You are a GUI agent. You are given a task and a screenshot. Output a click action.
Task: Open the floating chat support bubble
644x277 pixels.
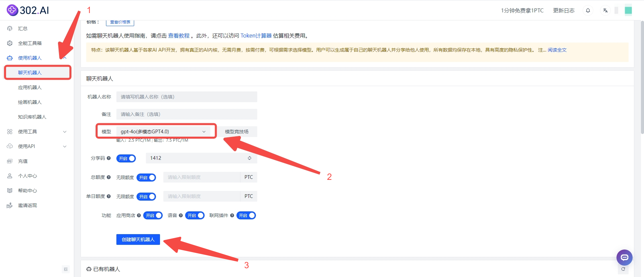tap(625, 258)
